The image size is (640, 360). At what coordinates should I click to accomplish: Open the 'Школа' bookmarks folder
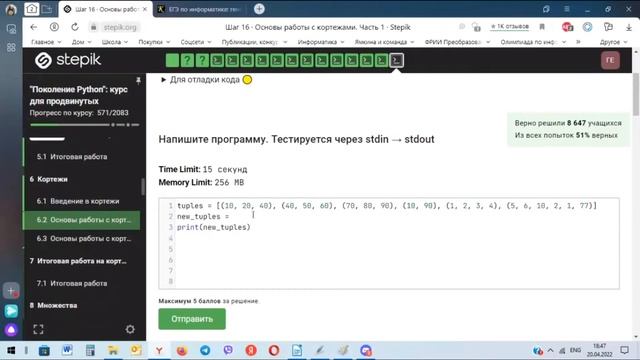click(x=115, y=42)
